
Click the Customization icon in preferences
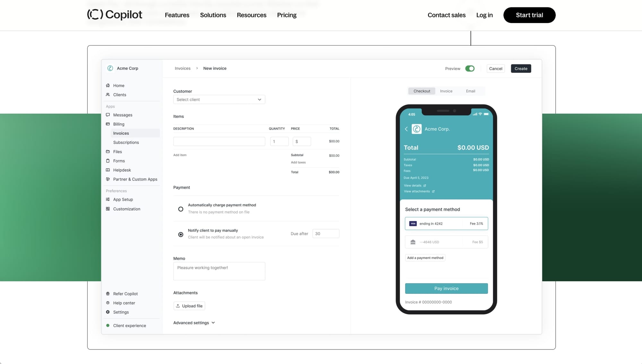[x=108, y=209]
